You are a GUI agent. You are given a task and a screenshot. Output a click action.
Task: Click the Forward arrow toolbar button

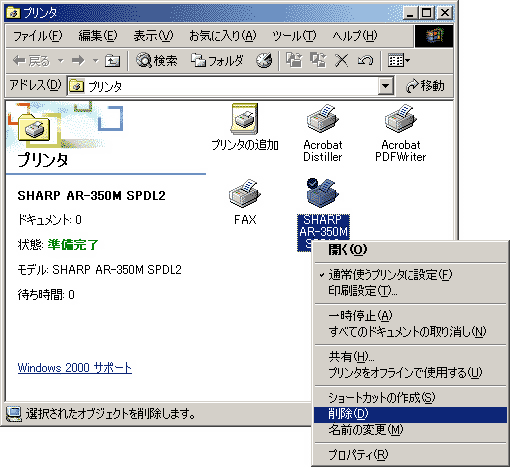79,61
